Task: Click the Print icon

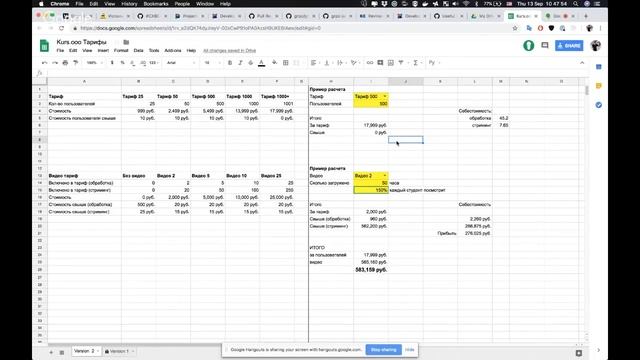Action: pos(65,63)
